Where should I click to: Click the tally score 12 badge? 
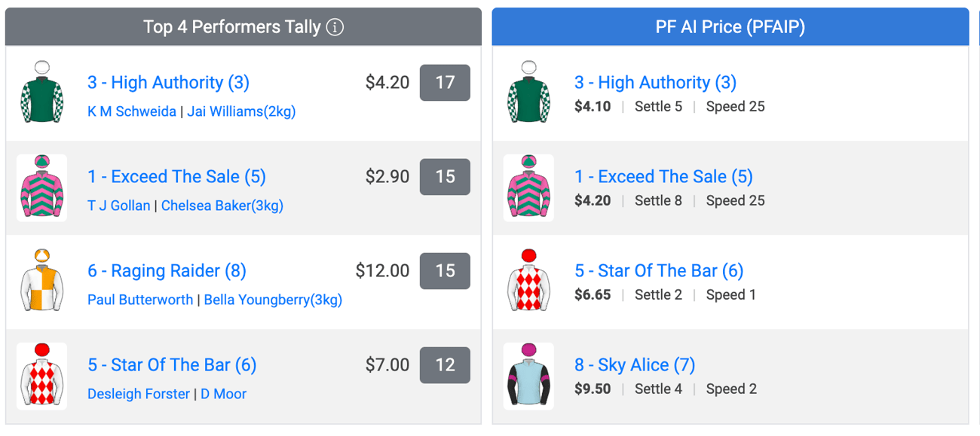click(445, 365)
